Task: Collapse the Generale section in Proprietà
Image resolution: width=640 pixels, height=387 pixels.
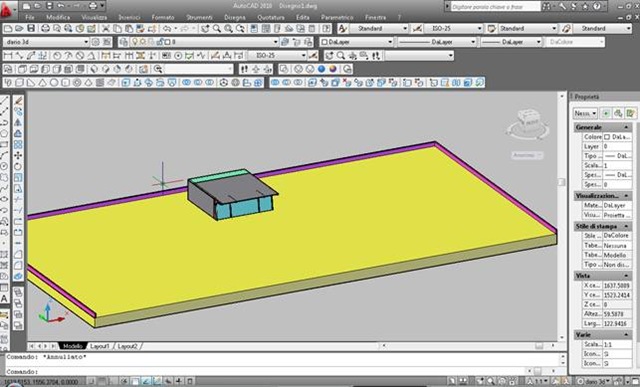Action: [x=626, y=127]
